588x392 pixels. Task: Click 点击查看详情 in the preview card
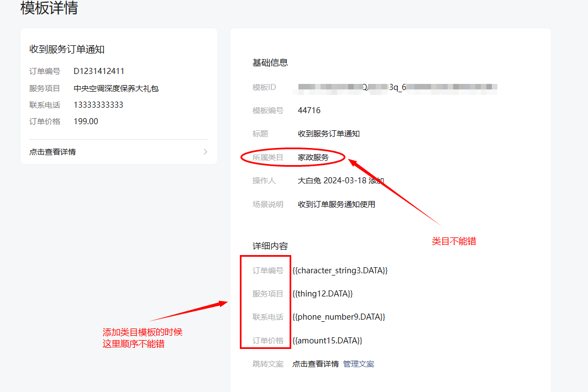point(53,152)
